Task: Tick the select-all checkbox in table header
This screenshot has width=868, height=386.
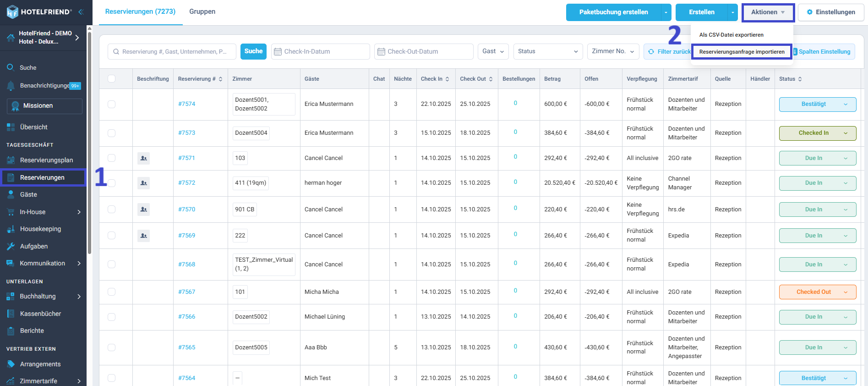Action: pyautogui.click(x=111, y=79)
